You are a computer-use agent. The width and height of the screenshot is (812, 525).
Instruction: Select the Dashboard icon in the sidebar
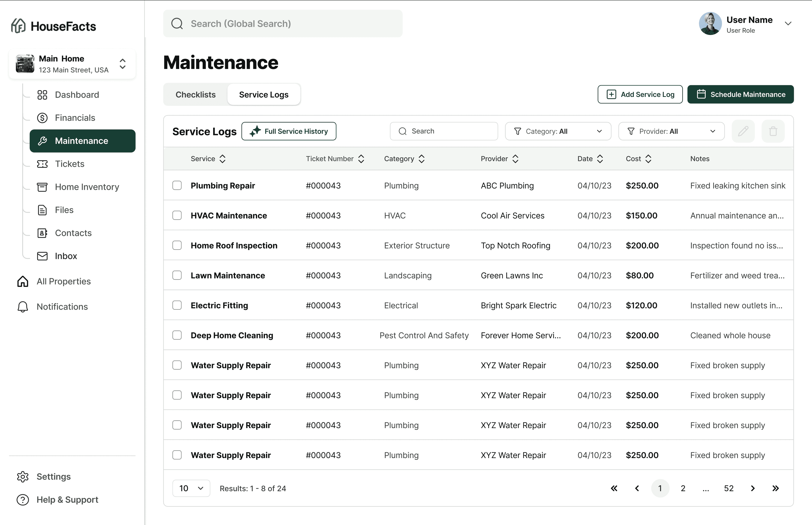coord(42,94)
